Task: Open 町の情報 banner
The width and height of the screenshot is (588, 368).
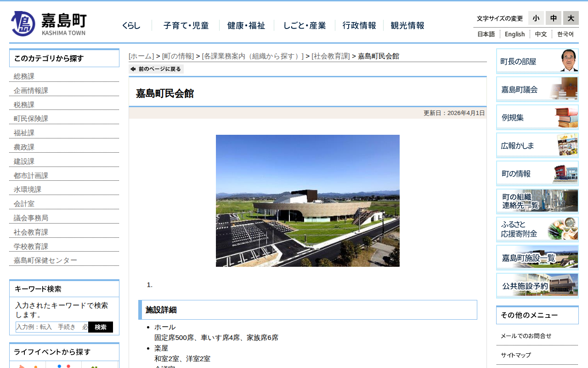Action: pyautogui.click(x=537, y=173)
